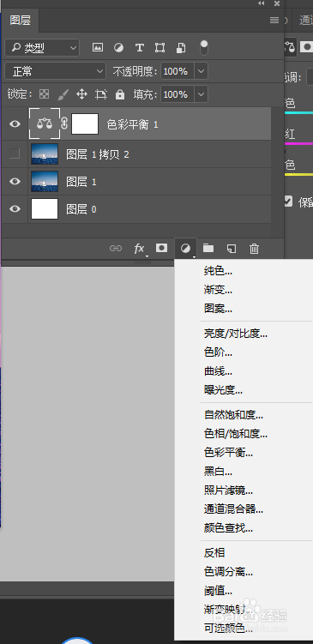Image resolution: width=313 pixels, height=644 pixels.
Task: Lock artboard nesting icon
Action: click(x=100, y=94)
